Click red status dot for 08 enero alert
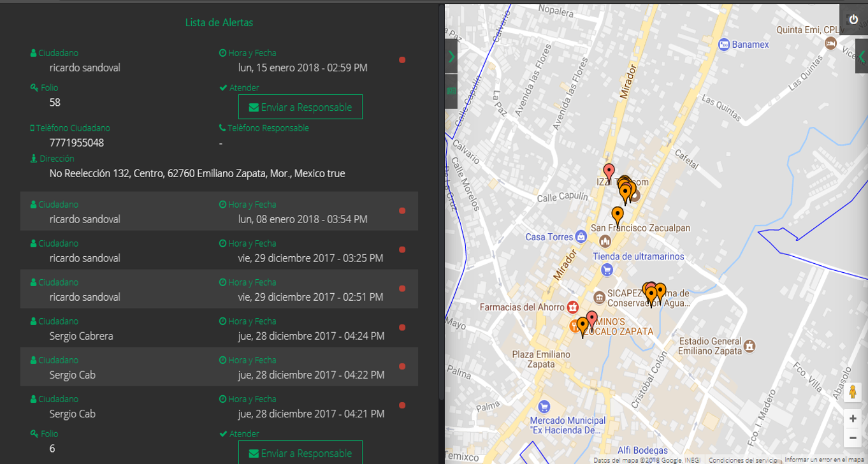The width and height of the screenshot is (868, 464). (x=402, y=211)
